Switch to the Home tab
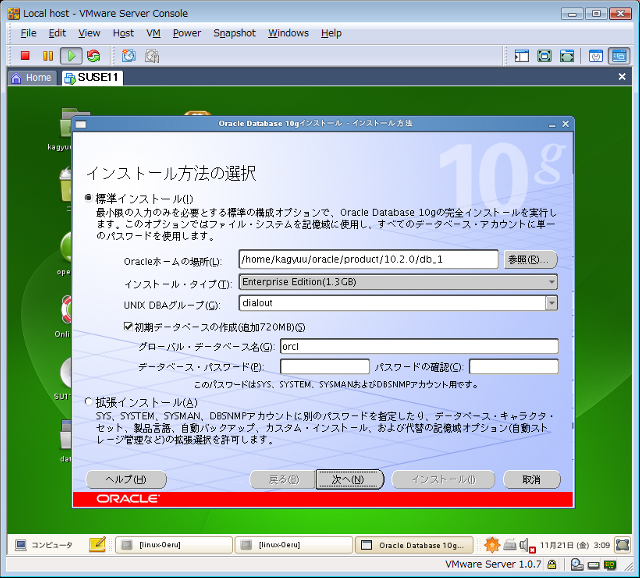The height and width of the screenshot is (578, 640). (31, 78)
